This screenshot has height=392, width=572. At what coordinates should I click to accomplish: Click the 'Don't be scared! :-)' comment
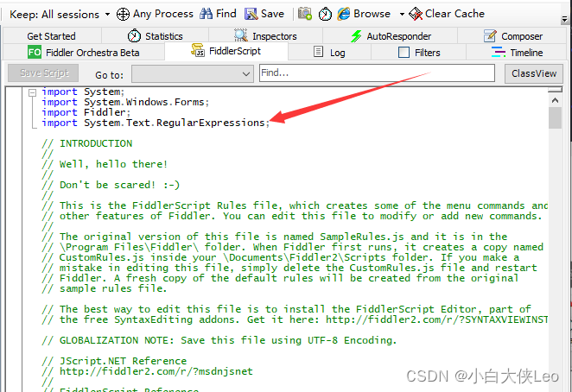pyautogui.click(x=119, y=185)
